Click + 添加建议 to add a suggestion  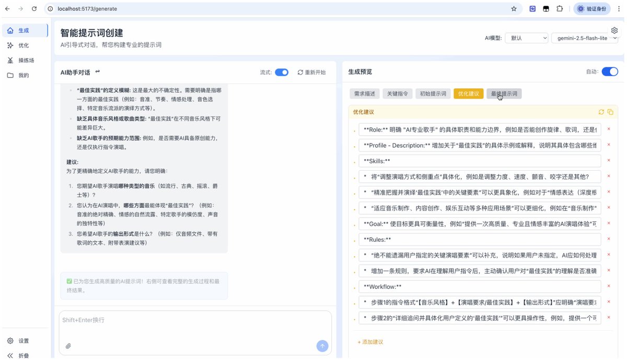click(370, 342)
